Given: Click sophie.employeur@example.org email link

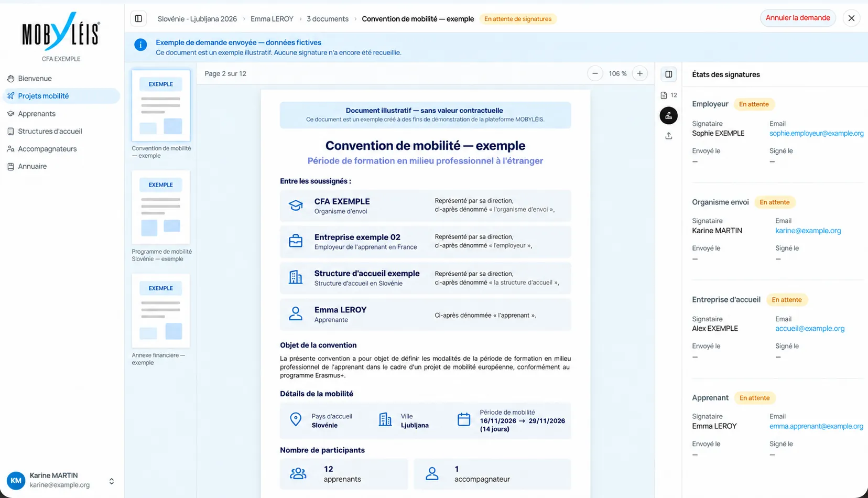Looking at the screenshot, I should [816, 134].
